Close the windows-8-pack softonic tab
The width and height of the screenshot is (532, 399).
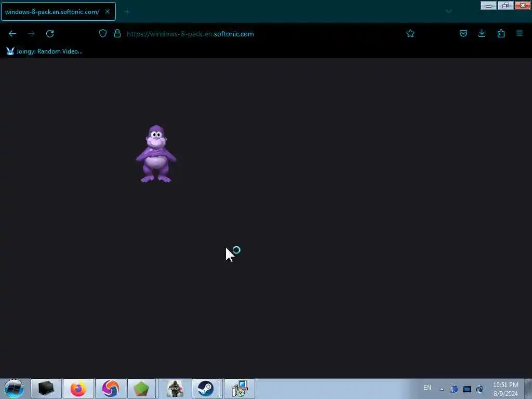(108, 11)
